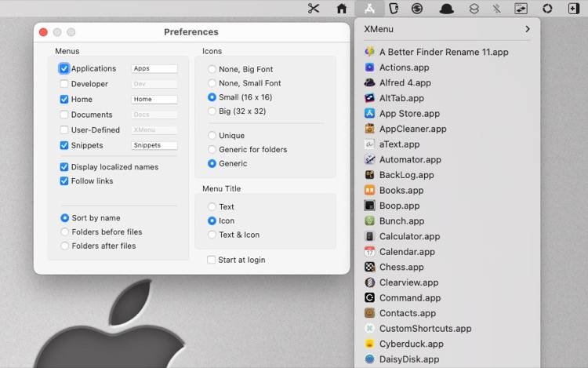Click the A Better Finder Rename 11 icon
The image size is (588, 368).
[x=369, y=52]
